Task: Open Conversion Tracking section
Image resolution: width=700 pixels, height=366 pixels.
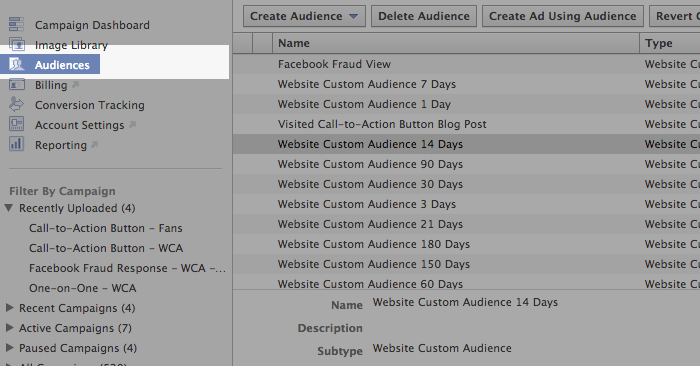Action: click(90, 105)
